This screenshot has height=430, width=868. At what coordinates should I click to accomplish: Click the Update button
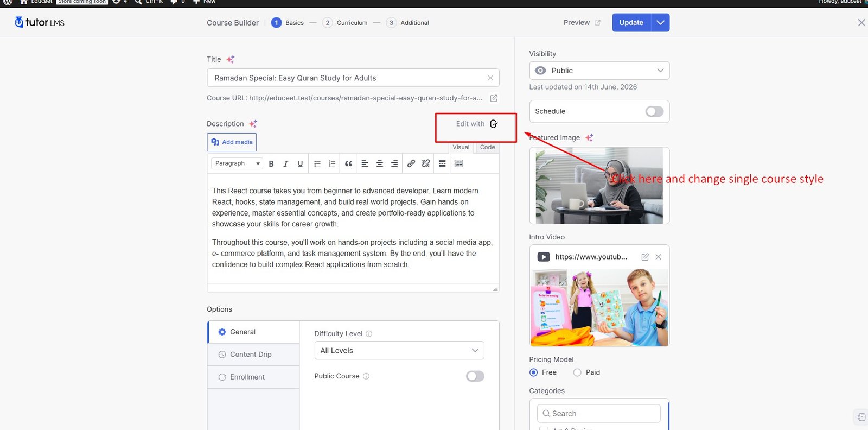[631, 23]
